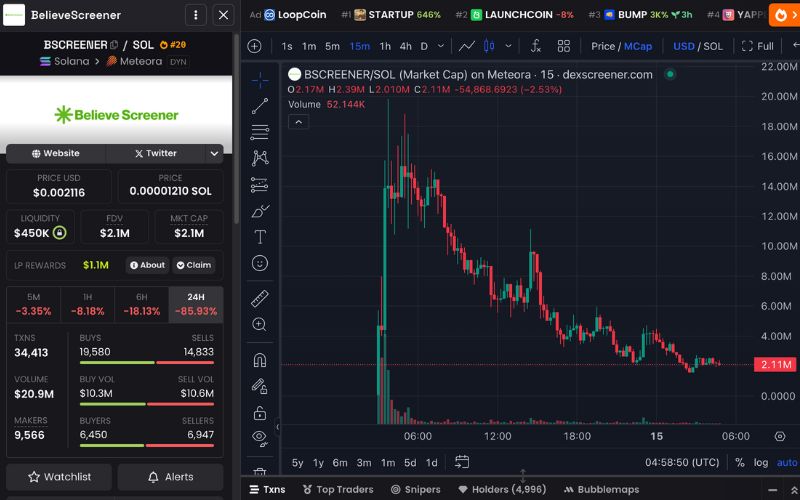
Task: Select the trend line drawing tool
Action: (260, 106)
